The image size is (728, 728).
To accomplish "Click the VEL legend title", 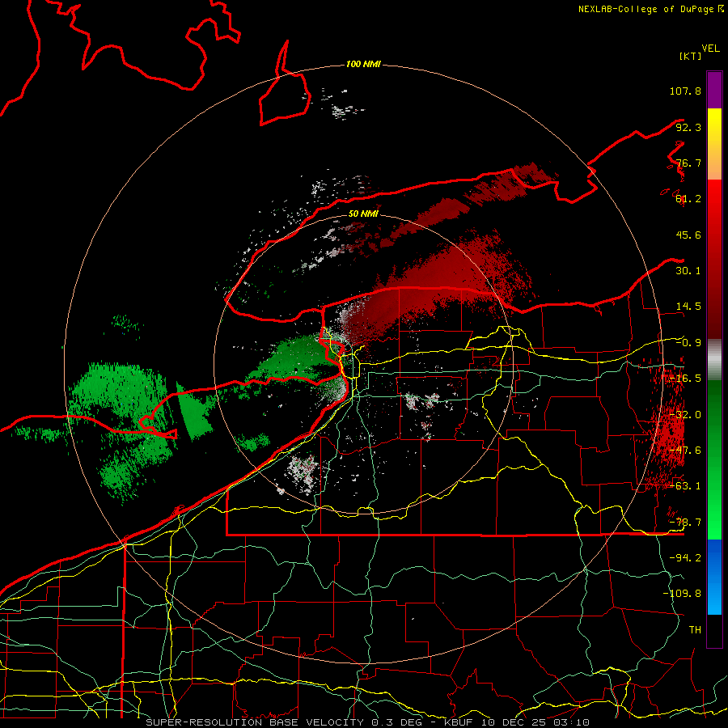I will click(711, 49).
